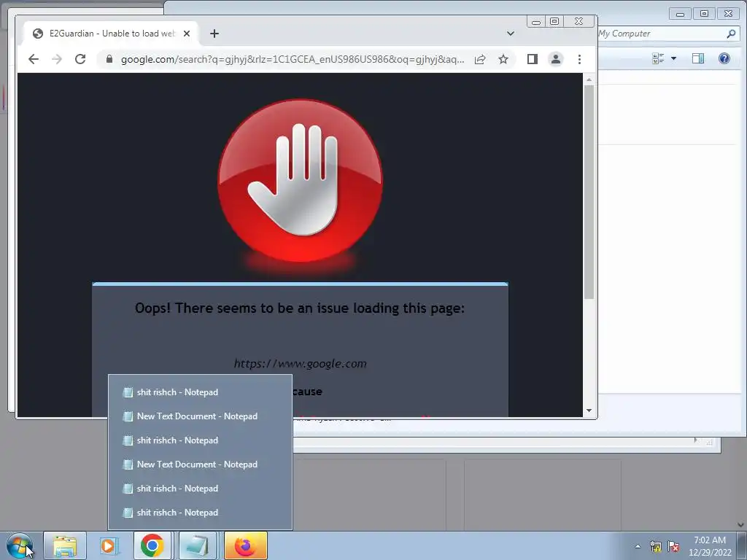
Task: Open Chrome profile avatar
Action: tap(555, 59)
